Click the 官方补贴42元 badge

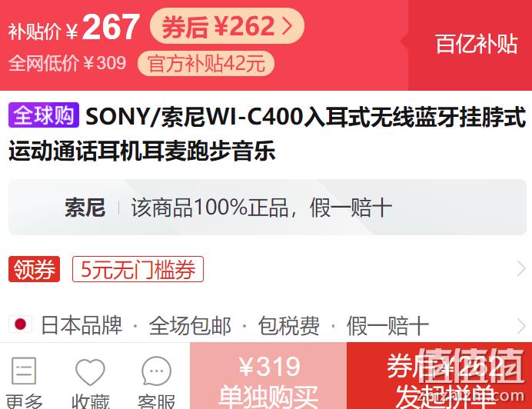click(x=206, y=63)
